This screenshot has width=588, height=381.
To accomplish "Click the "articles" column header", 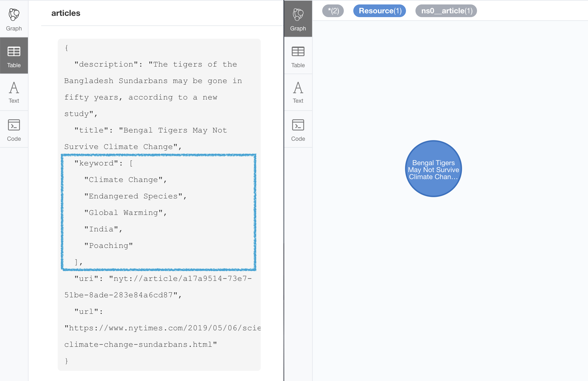I will pyautogui.click(x=66, y=13).
